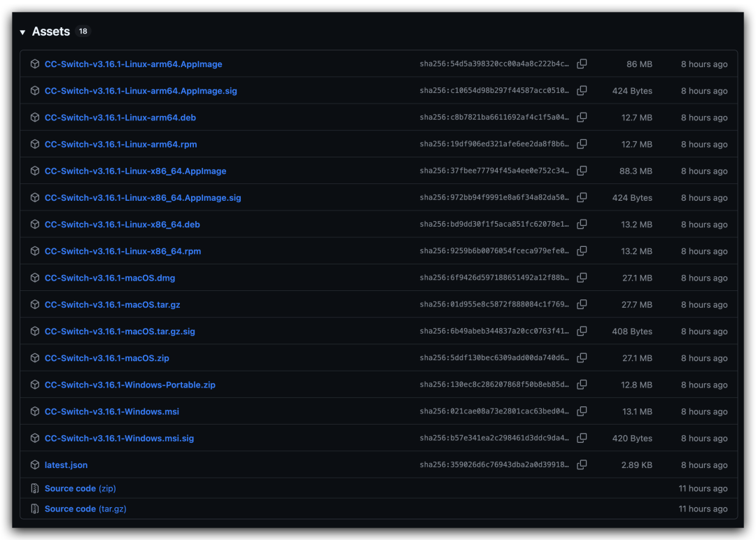Click package icon beside latest.json

(x=35, y=465)
